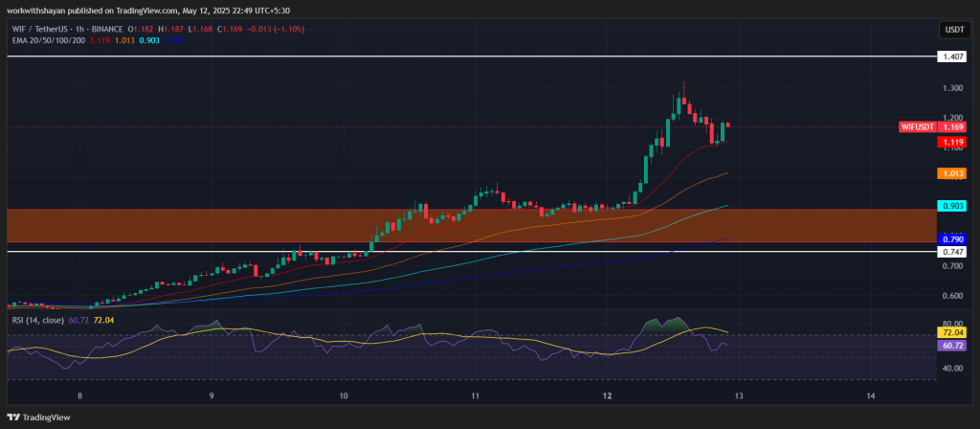Open the USDT currency selector
The image size is (980, 429).
pos(953,30)
